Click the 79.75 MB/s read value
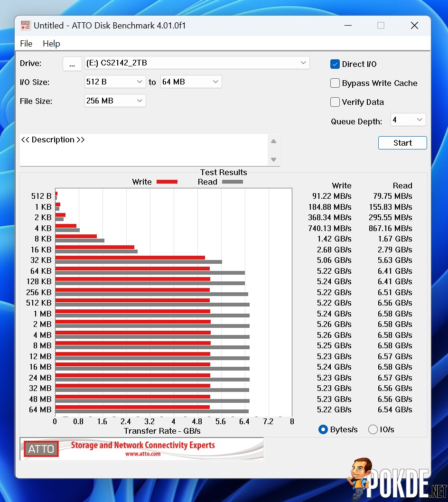The image size is (448, 502). point(392,196)
